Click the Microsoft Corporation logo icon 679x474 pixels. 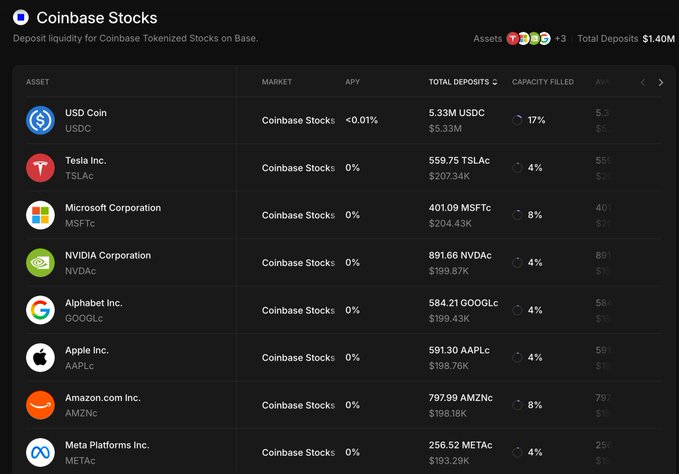click(x=40, y=215)
